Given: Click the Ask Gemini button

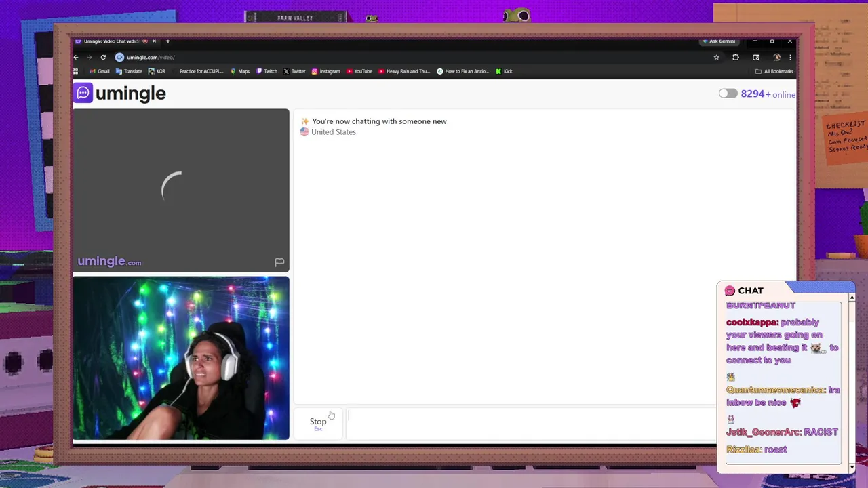Looking at the screenshot, I should 718,41.
